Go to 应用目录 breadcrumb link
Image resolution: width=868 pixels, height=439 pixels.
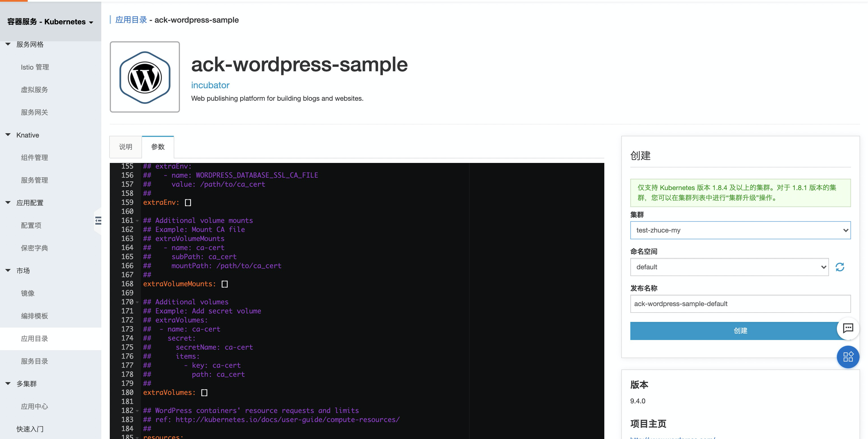coord(131,20)
